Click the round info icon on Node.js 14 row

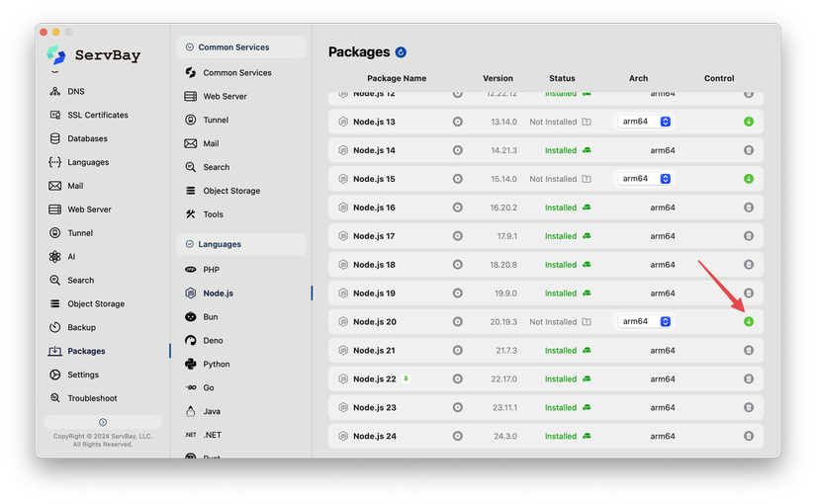(x=457, y=150)
